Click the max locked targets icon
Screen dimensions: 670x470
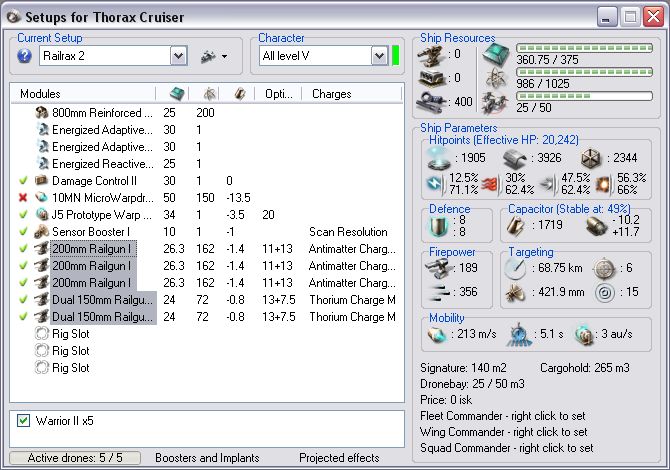pos(604,268)
